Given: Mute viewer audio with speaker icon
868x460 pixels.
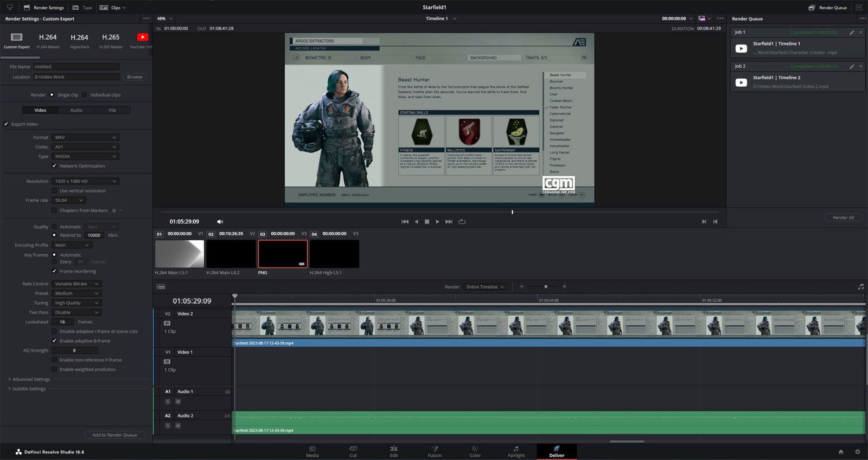Looking at the screenshot, I should pos(220,222).
